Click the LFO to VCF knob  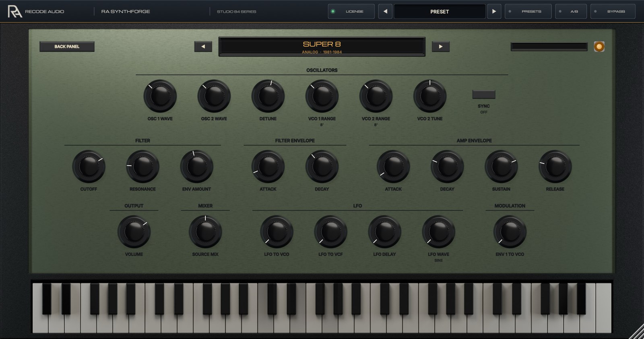(x=330, y=232)
